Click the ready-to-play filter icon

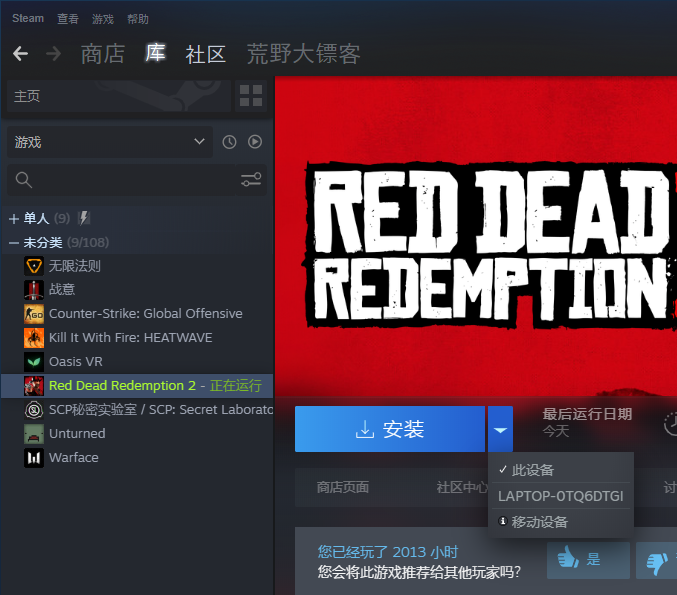click(x=255, y=142)
